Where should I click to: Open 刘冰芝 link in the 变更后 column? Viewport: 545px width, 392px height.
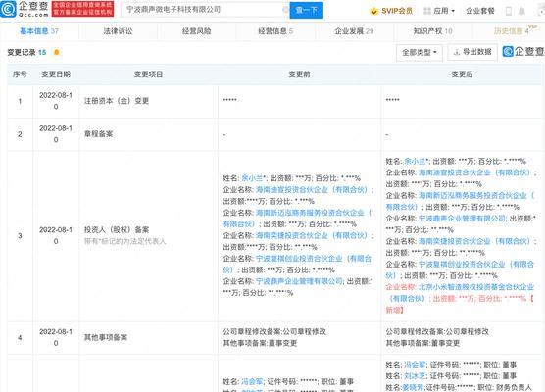pyautogui.click(x=415, y=376)
